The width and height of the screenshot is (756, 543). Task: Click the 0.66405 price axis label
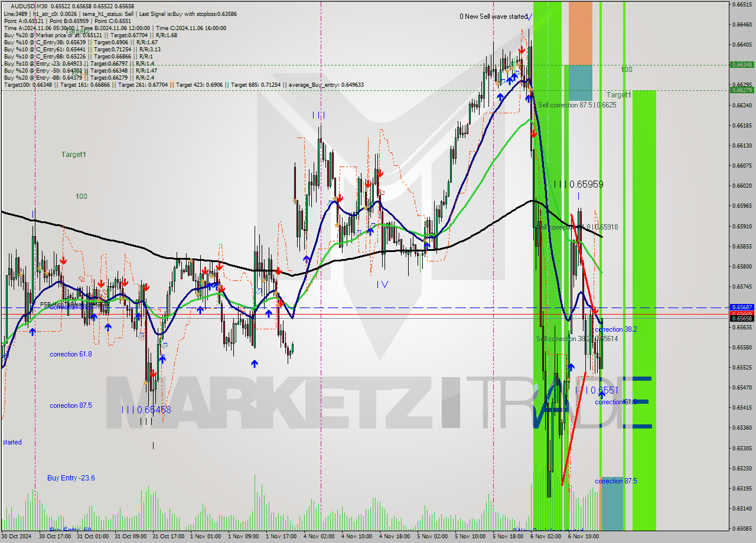742,44
